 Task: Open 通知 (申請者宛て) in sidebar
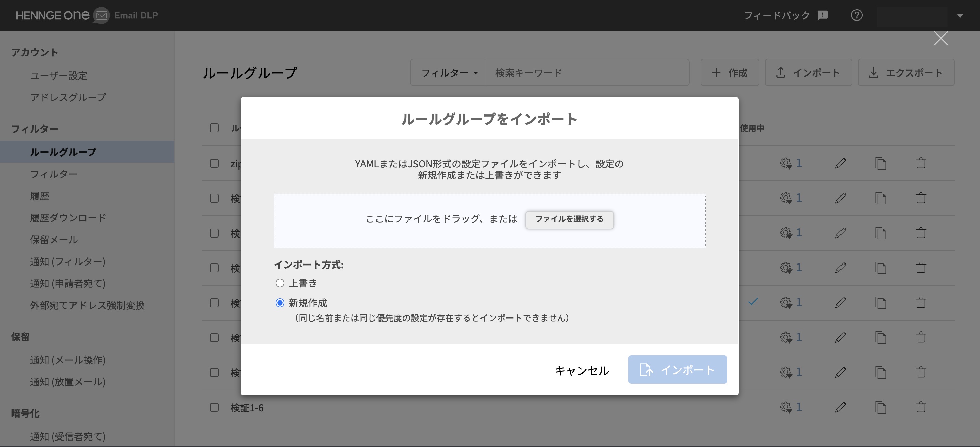[x=68, y=284]
